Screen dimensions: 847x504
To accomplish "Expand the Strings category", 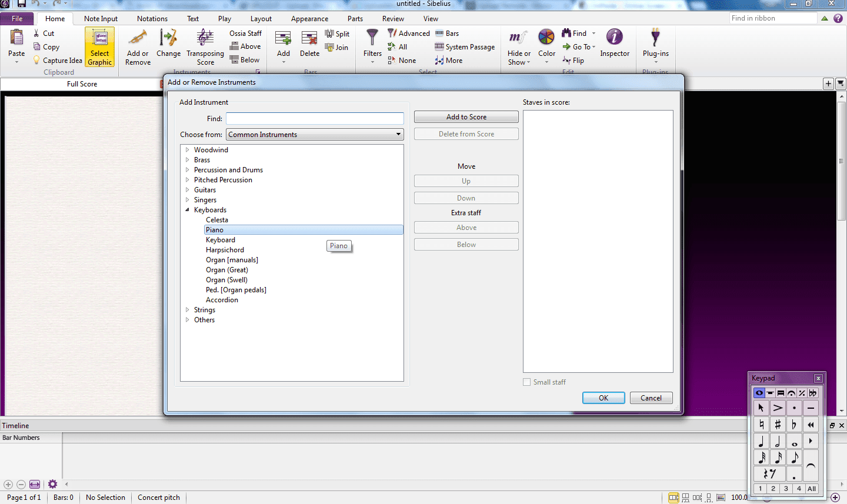I will (188, 309).
